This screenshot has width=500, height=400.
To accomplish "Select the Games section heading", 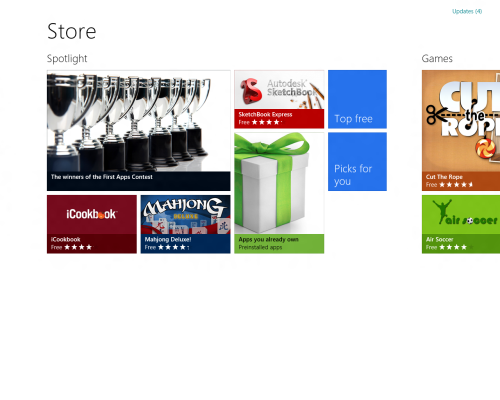I will tap(437, 59).
